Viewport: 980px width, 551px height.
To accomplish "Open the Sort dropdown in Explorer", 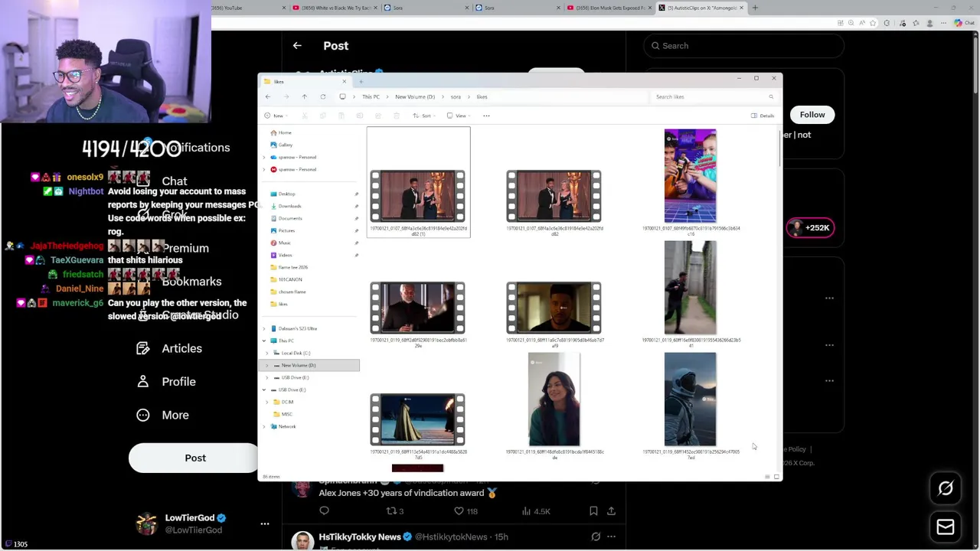I will coord(426,116).
